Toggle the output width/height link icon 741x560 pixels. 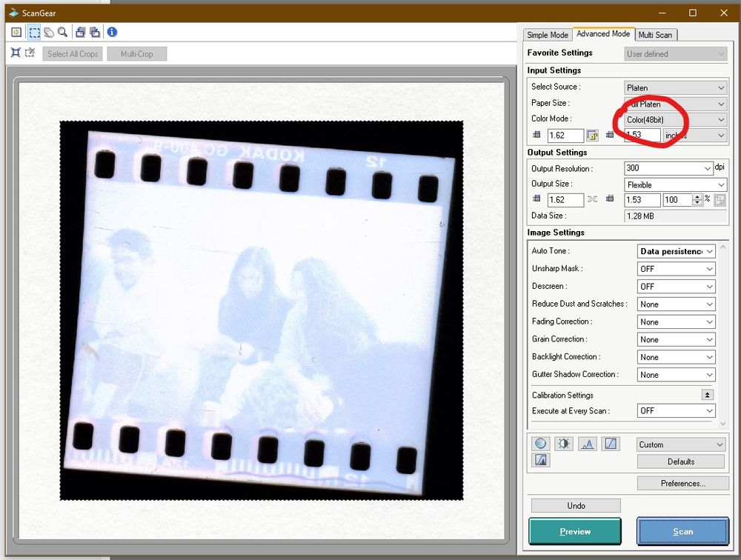592,199
